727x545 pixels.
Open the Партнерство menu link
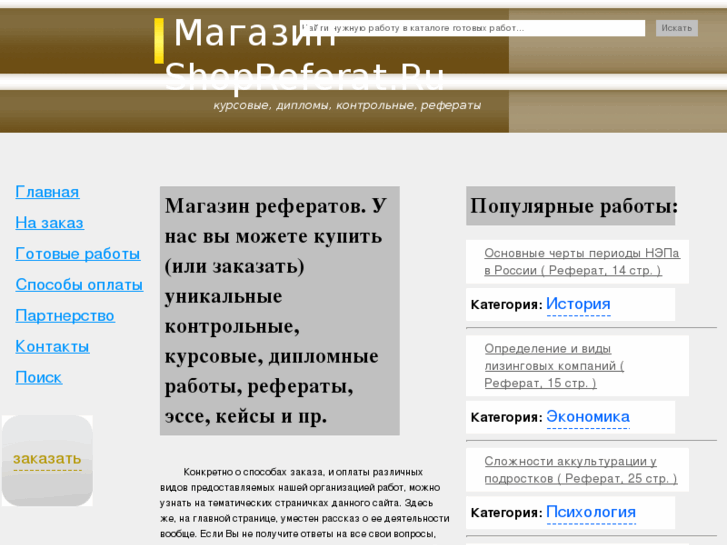pyautogui.click(x=65, y=316)
